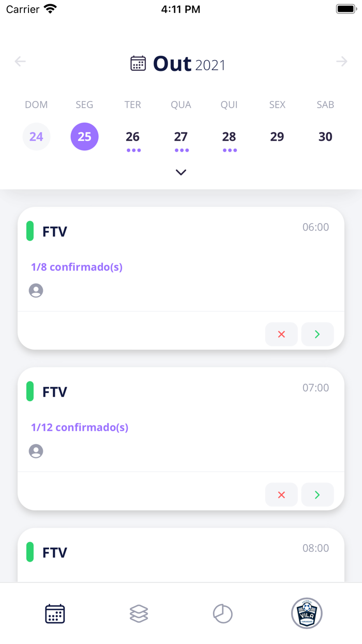This screenshot has height=644, width=362.
Task: Open the pie chart statistics tab
Action: point(223,614)
